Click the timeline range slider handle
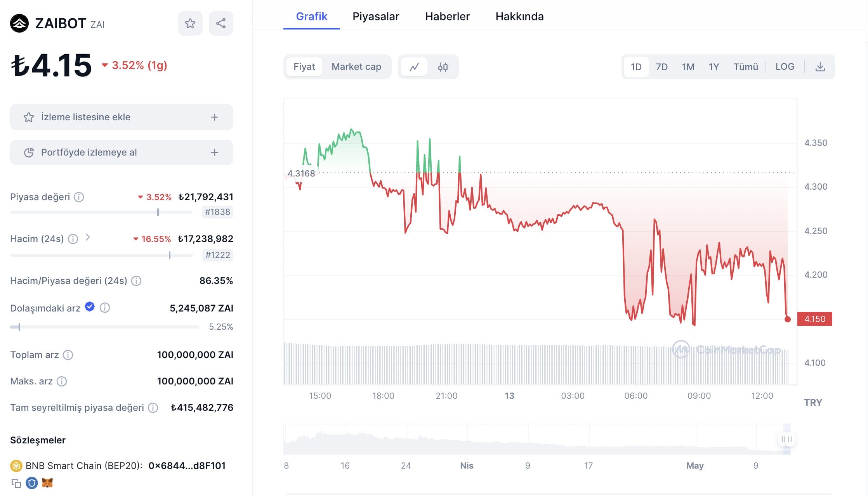This screenshot has width=868, height=495. coord(786,439)
